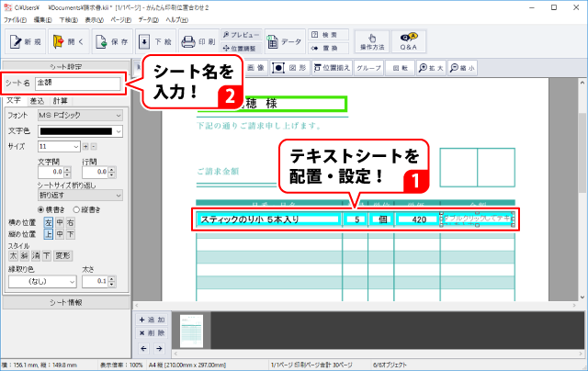Click the グループ (group) button

click(x=368, y=68)
